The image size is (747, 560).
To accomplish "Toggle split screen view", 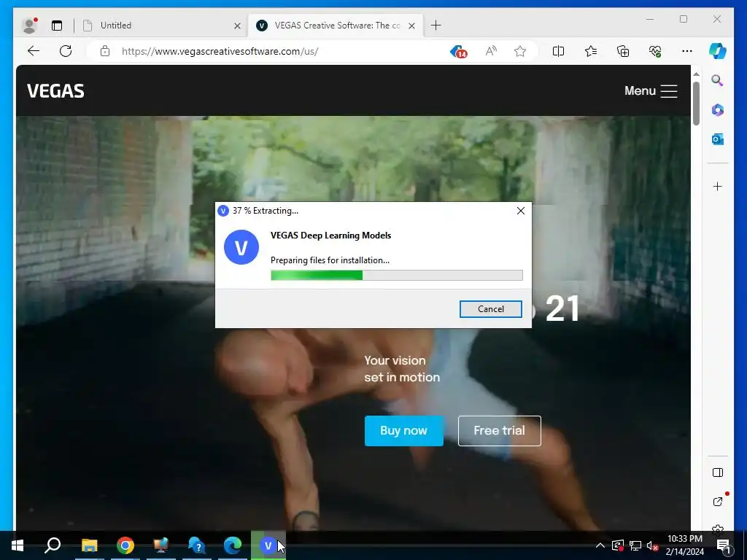I will click(x=558, y=51).
